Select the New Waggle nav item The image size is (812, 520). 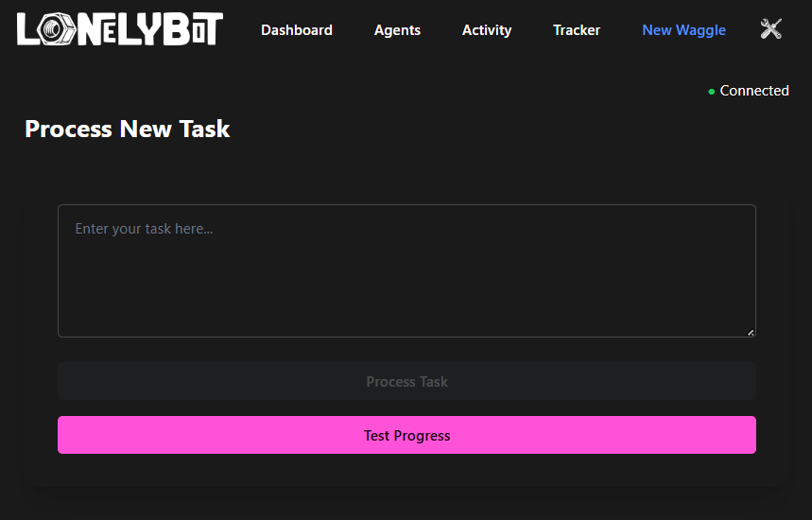(x=683, y=30)
